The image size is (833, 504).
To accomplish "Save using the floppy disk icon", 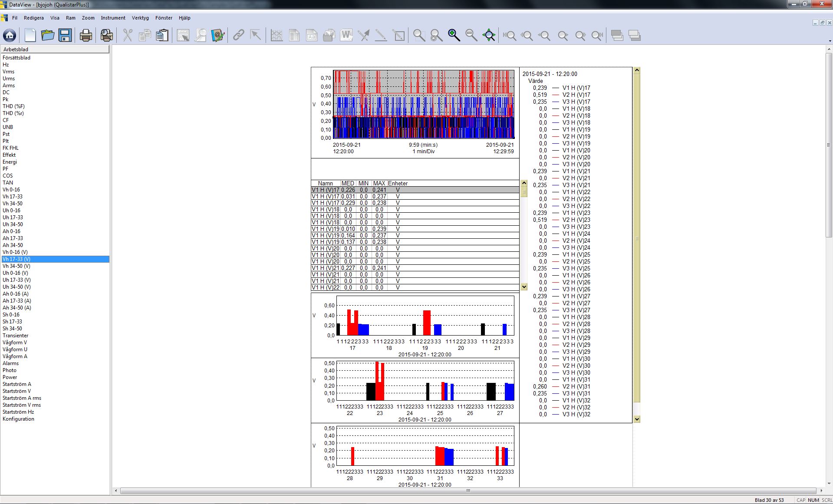I will (x=65, y=35).
